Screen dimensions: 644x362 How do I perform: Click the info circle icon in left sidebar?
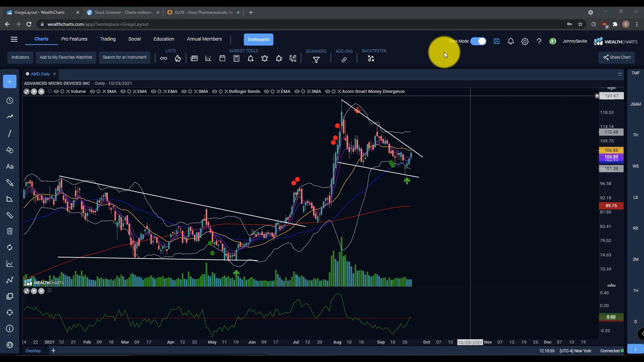(x=10, y=328)
